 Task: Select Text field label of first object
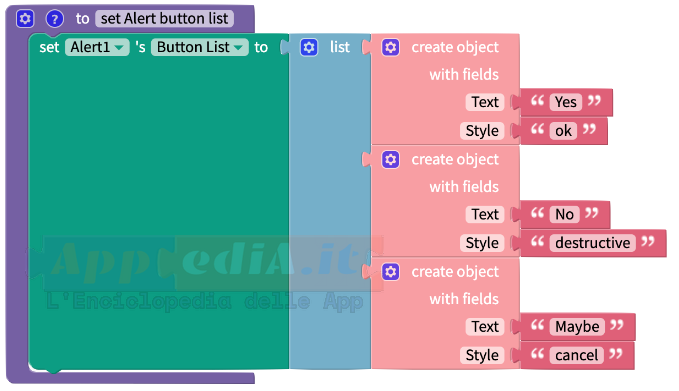pyautogui.click(x=485, y=102)
